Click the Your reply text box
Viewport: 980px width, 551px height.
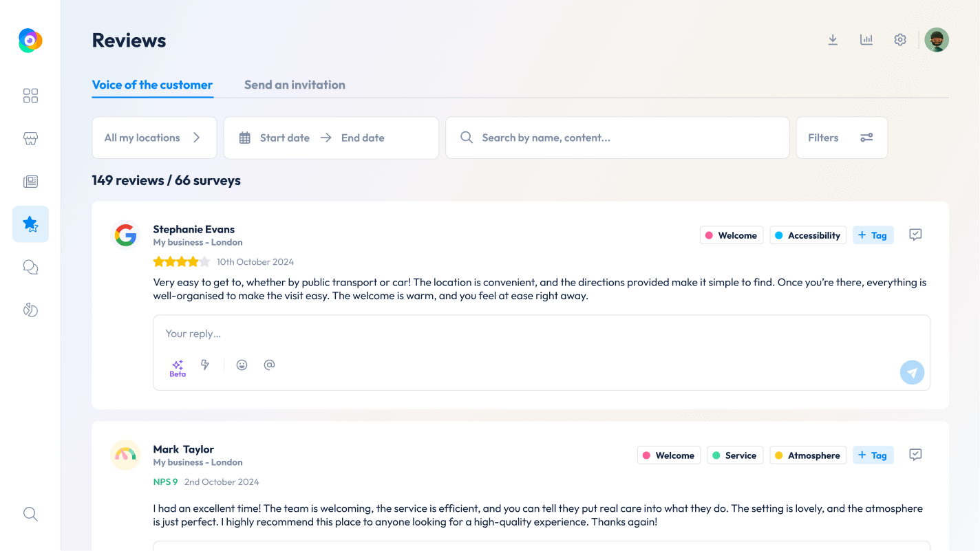[542, 353]
